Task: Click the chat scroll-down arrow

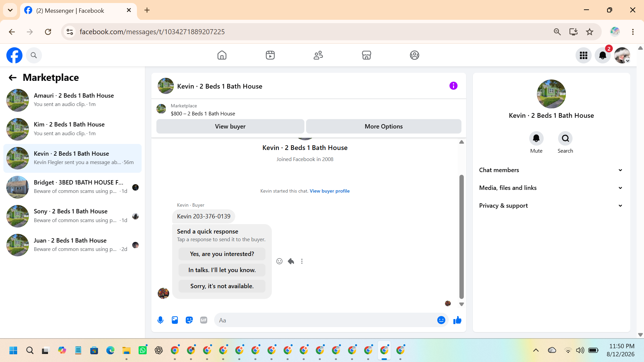Action: [x=461, y=304]
